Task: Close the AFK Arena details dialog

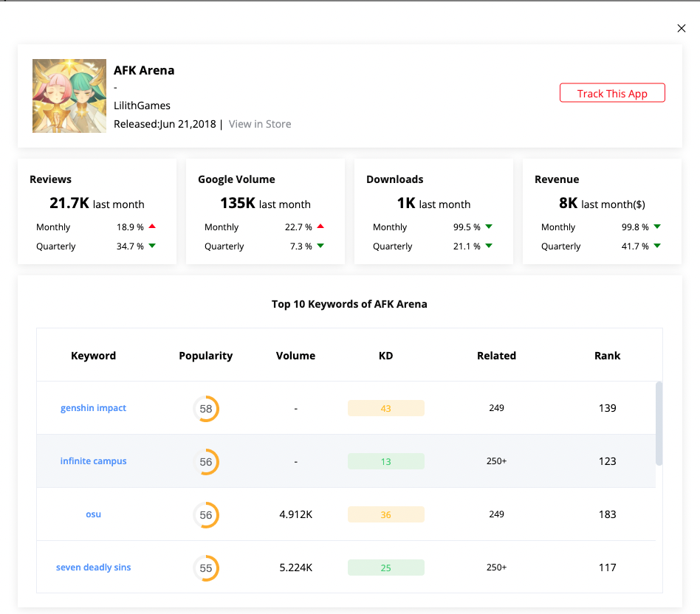Action: point(681,29)
